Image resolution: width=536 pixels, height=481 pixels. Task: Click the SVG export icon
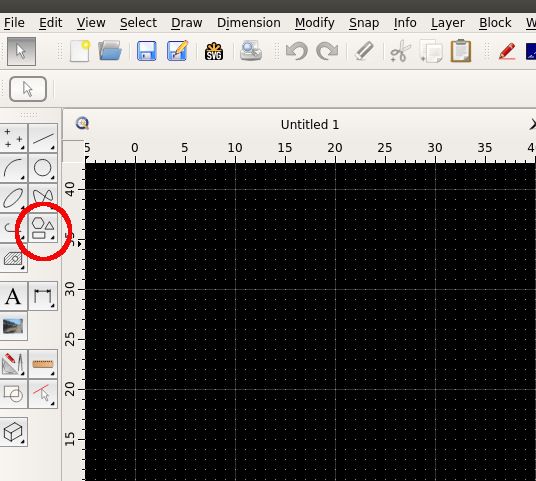[214, 51]
